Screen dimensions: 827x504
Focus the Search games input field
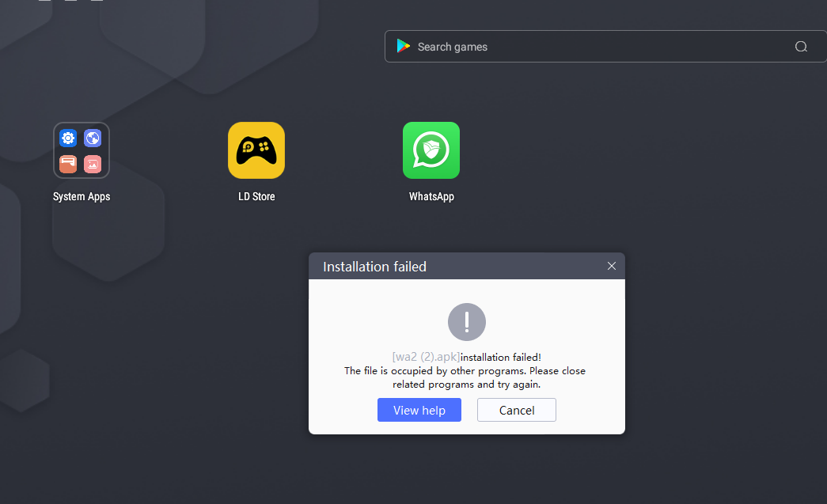(605, 47)
